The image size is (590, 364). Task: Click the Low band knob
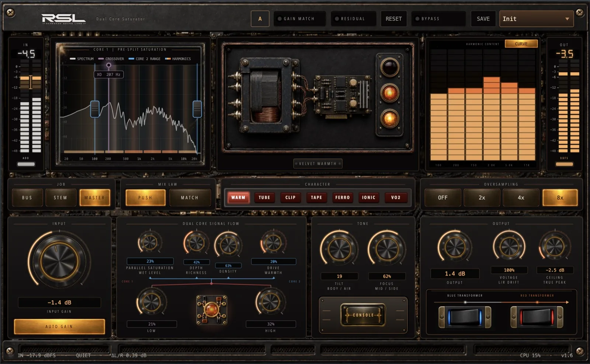pos(151,302)
